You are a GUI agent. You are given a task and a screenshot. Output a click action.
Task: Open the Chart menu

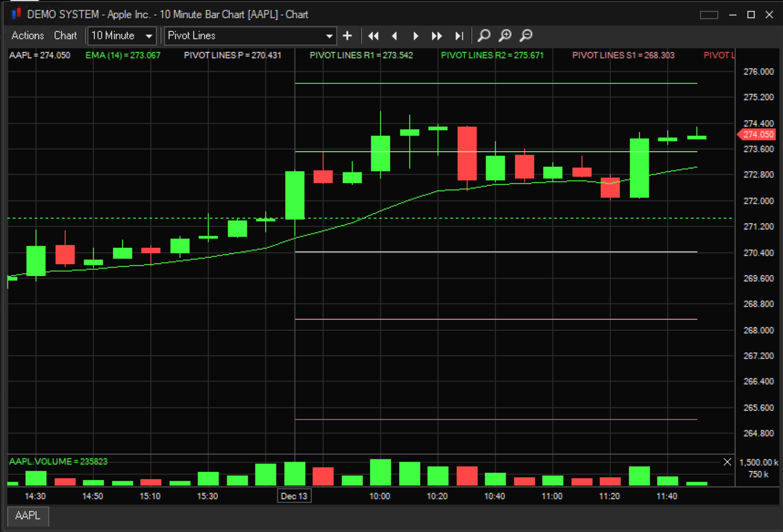tap(65, 36)
